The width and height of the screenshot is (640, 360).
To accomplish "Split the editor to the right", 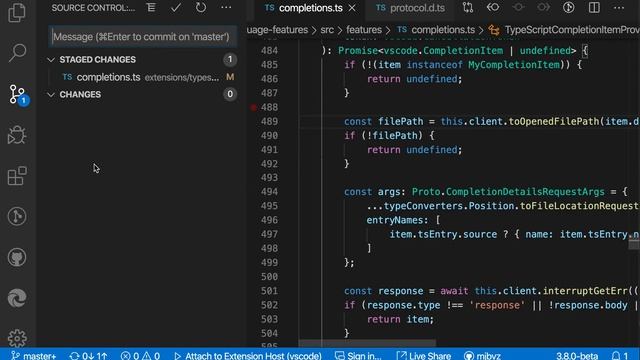I will [594, 7].
